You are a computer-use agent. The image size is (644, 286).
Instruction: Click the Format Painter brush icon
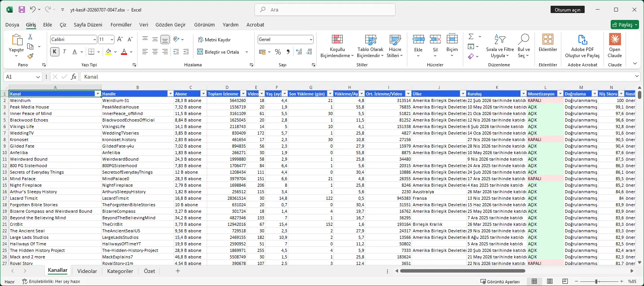pos(30,56)
